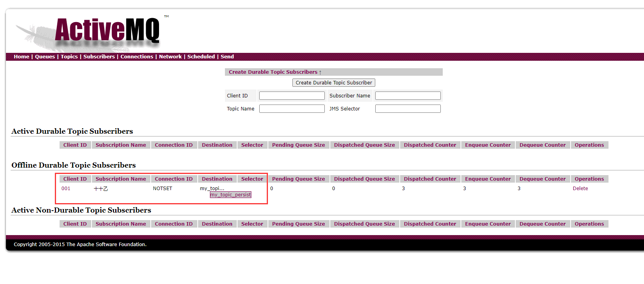The image size is (644, 284).
Task: Click the truncated destination "my_topi..."
Action: [212, 189]
